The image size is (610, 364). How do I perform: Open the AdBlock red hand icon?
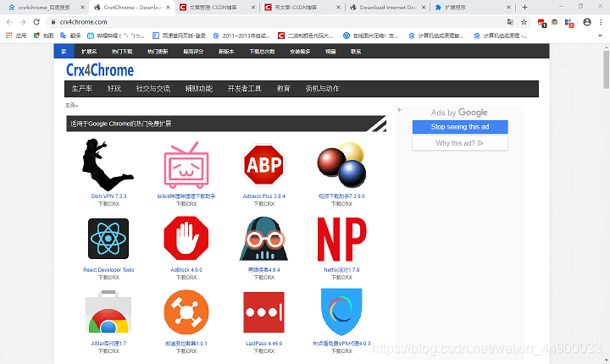coord(186,239)
